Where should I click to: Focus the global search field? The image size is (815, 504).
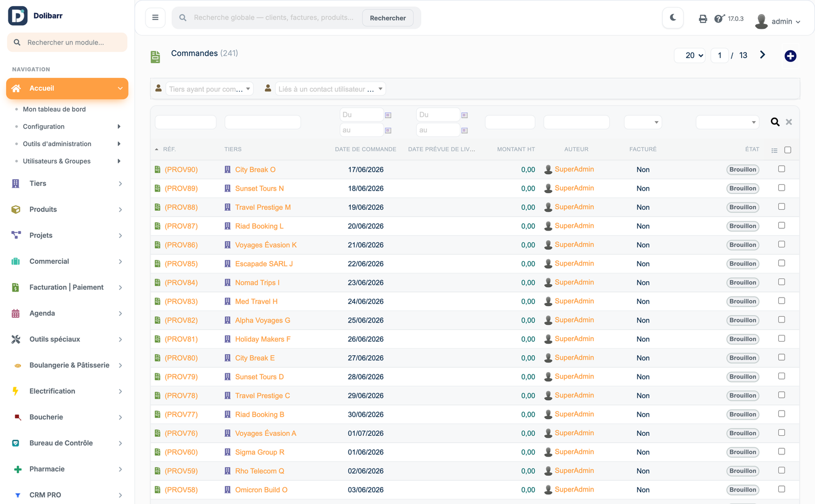tap(275, 17)
